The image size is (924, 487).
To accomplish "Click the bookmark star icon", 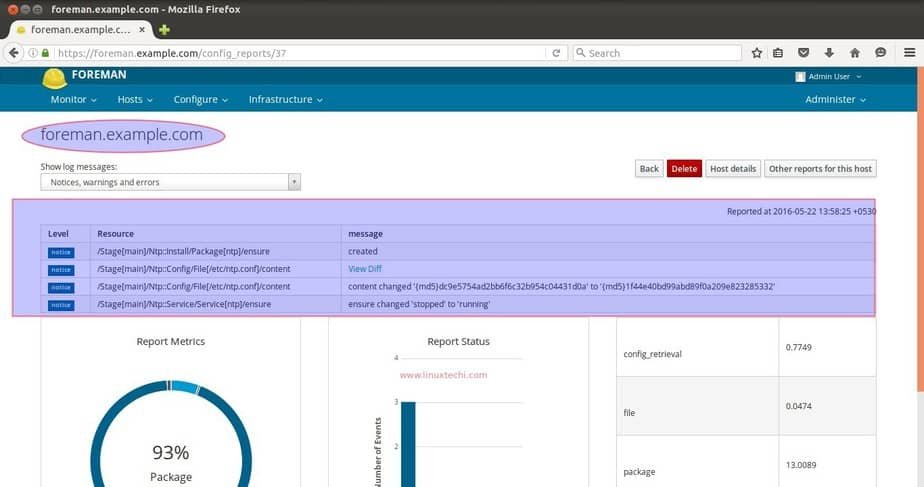I will tap(757, 53).
